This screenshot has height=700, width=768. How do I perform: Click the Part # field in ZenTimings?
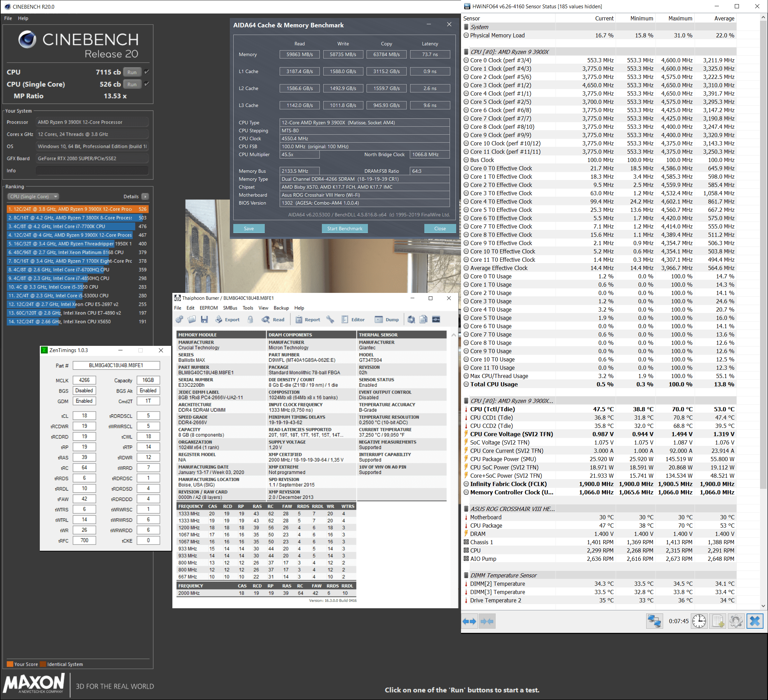coord(116,365)
